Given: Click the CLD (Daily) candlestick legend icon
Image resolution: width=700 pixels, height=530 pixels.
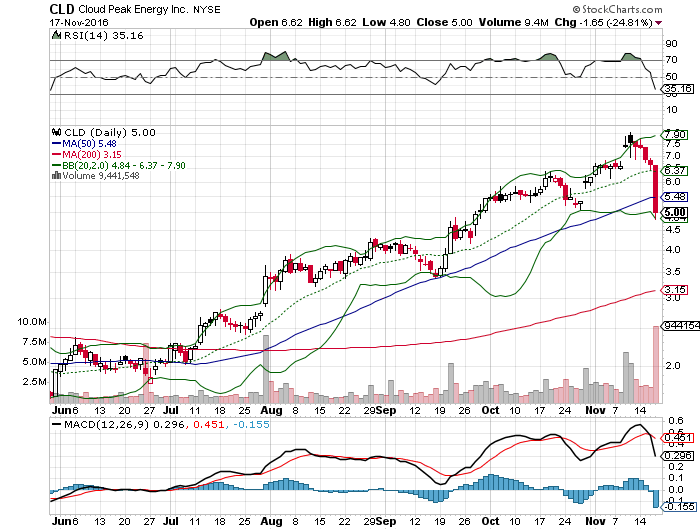Looking at the screenshot, I should point(57,132).
